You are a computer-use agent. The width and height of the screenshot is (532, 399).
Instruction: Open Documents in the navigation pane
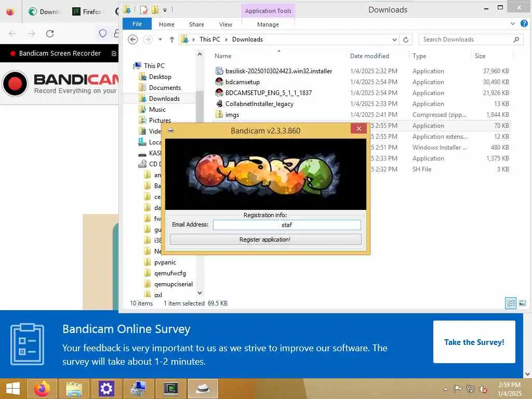pos(165,87)
